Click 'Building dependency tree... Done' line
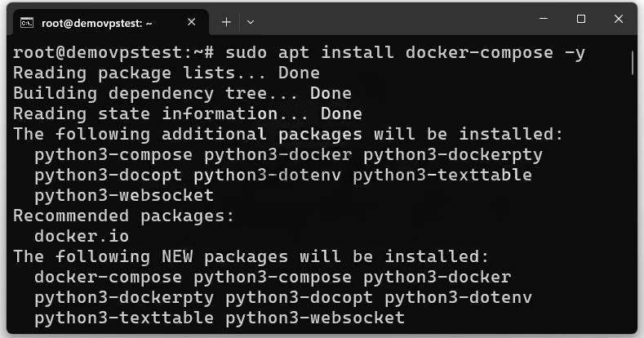 click(x=182, y=93)
